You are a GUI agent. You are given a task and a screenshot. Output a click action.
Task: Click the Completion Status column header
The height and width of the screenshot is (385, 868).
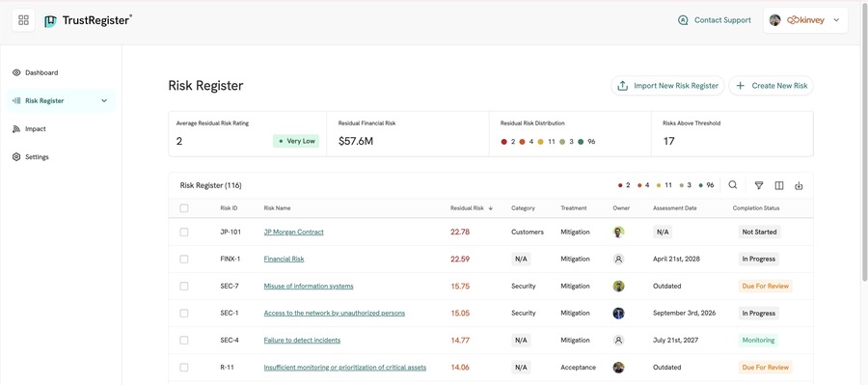(x=755, y=208)
